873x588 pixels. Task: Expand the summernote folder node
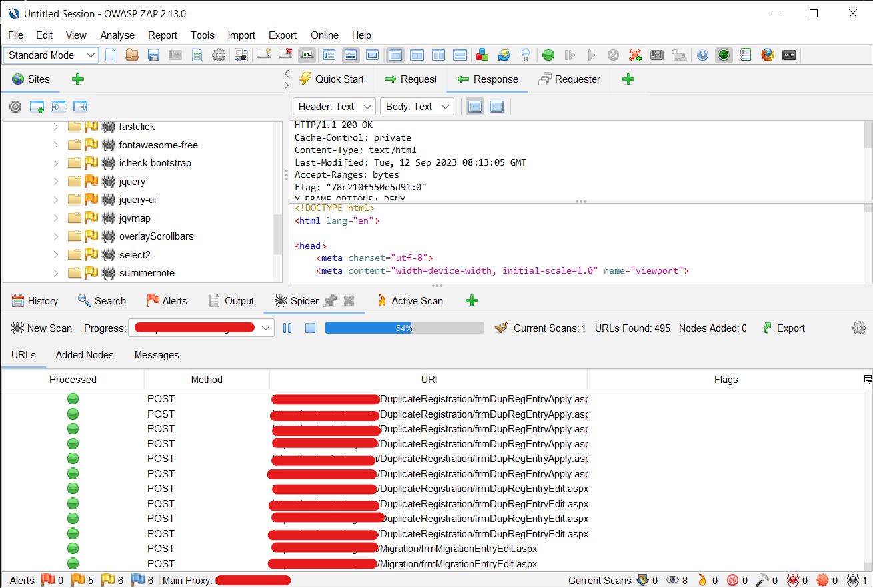click(55, 273)
